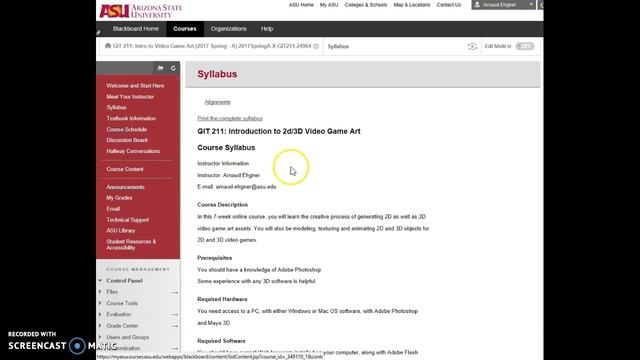Click the My ASU link
The height and width of the screenshot is (360, 640).
coord(329,5)
